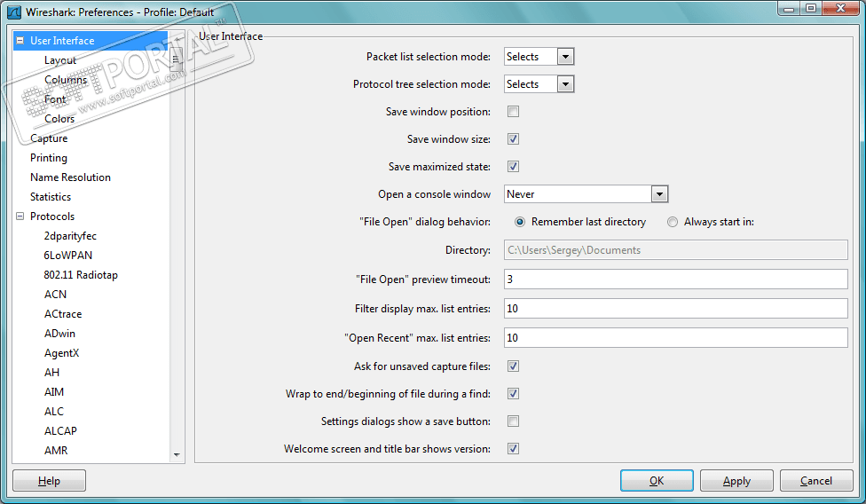This screenshot has width=866, height=504.
Task: Enable Save window position checkbox
Action: click(513, 112)
